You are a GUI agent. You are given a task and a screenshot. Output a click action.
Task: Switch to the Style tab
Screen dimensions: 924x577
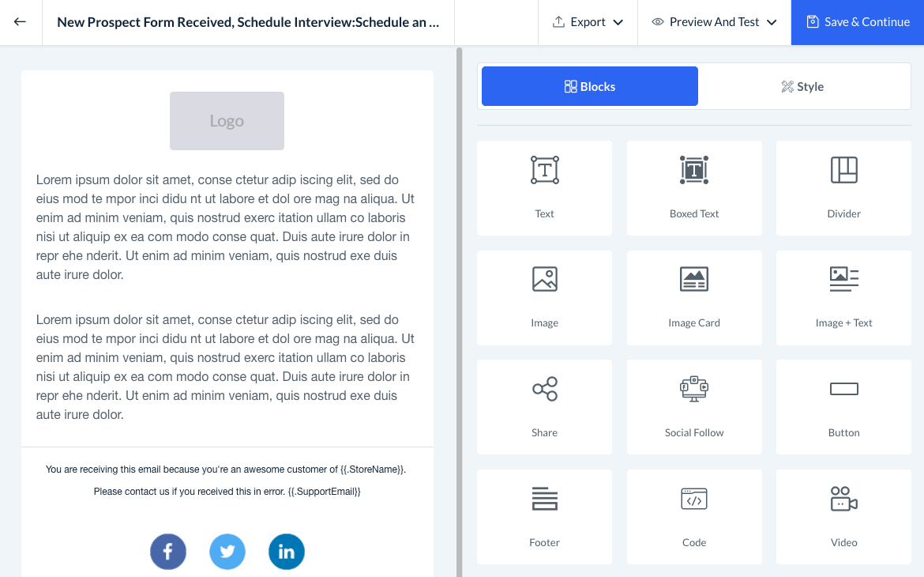[x=802, y=87]
